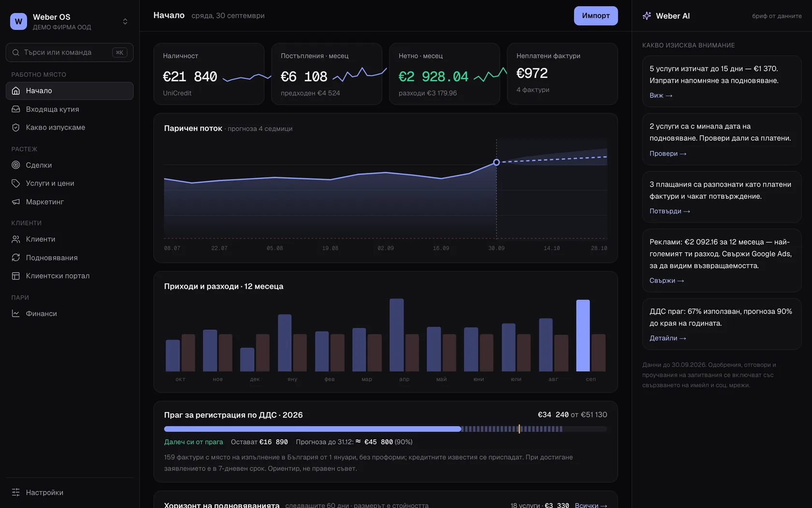812x508 pixels.
Task: Select the апр income bar
Action: coord(396,335)
